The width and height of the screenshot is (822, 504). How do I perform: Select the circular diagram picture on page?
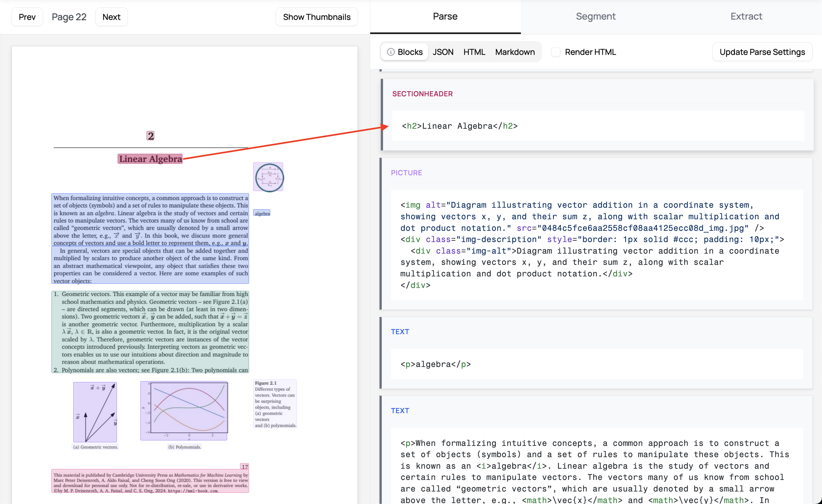(268, 177)
